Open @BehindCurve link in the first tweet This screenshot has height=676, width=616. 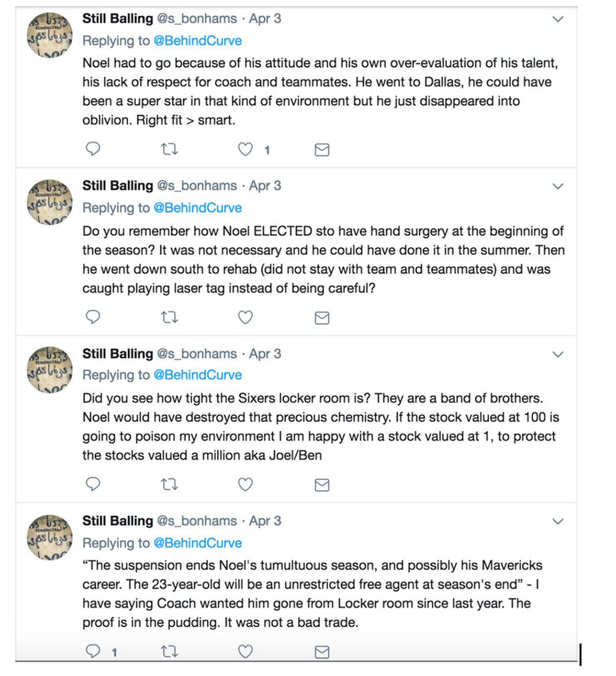click(197, 40)
